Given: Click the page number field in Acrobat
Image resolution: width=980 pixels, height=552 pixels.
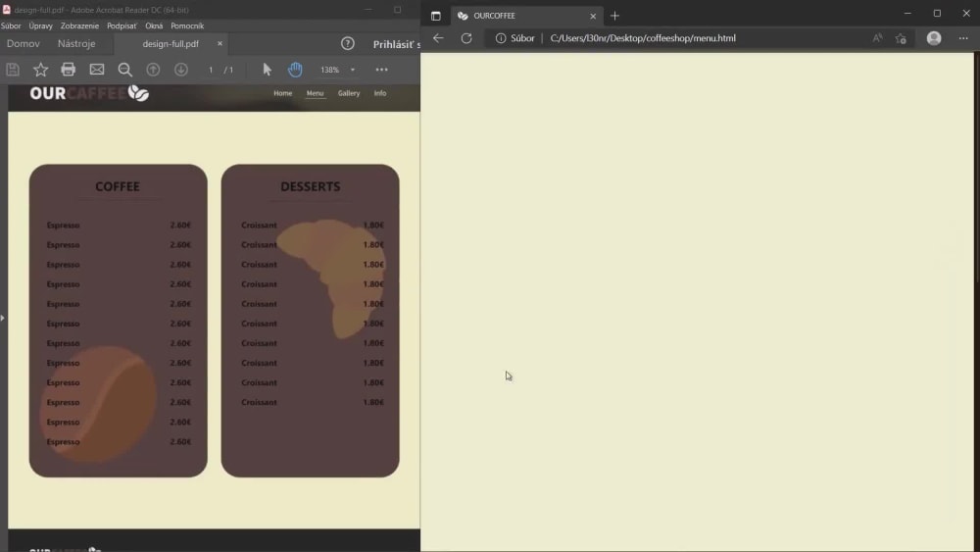Looking at the screenshot, I should 211,70.
